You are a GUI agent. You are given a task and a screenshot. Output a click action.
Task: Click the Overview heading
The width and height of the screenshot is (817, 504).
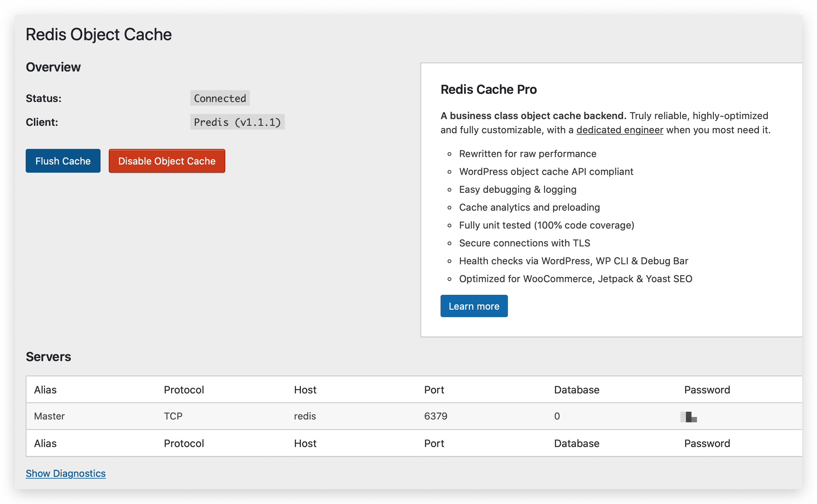tap(53, 67)
